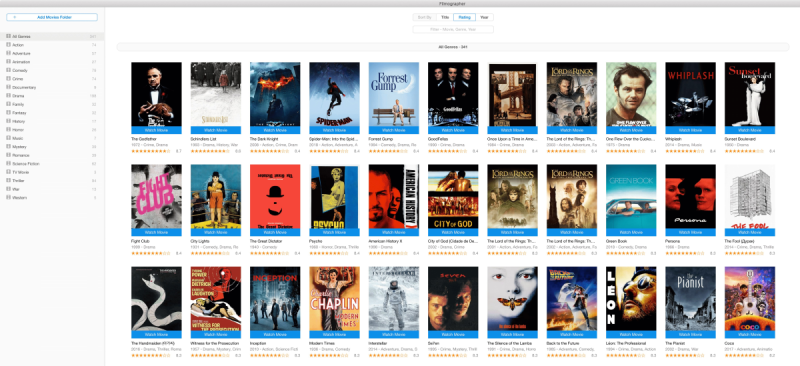Click the Add Movies Folder button
The height and width of the screenshot is (366, 800).
pos(52,17)
